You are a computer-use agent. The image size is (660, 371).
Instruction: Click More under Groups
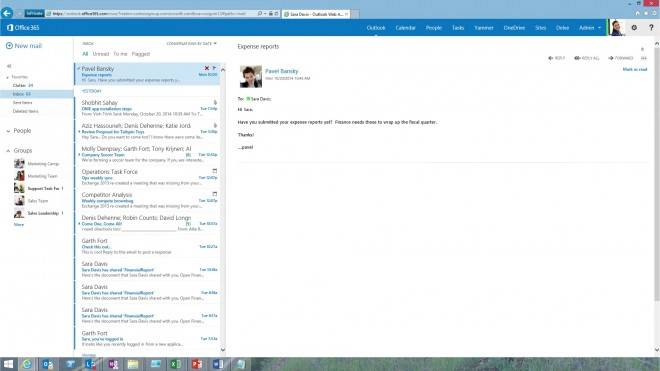click(19, 224)
